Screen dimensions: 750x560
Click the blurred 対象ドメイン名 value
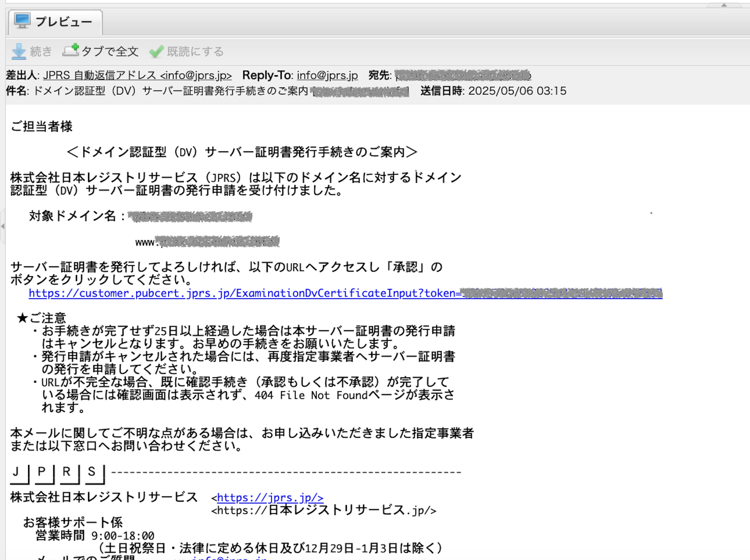[x=190, y=216]
